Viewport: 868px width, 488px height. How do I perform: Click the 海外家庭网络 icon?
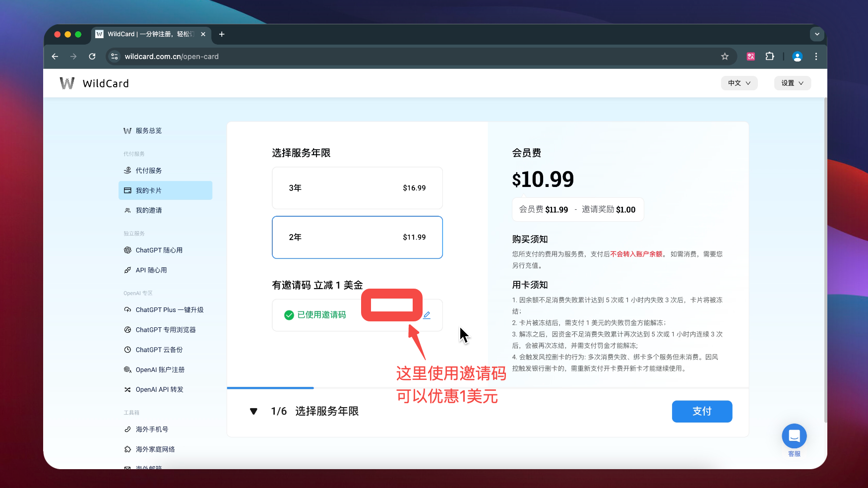127,449
